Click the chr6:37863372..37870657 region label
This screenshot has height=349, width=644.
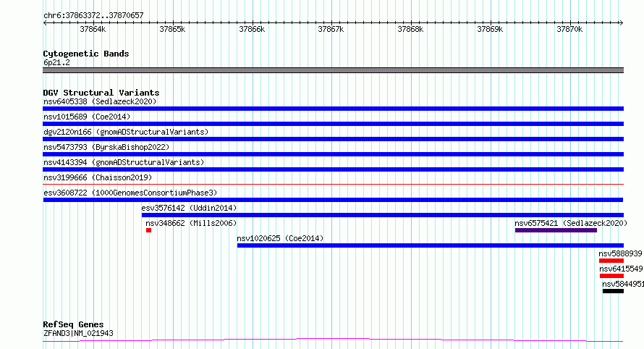point(93,16)
